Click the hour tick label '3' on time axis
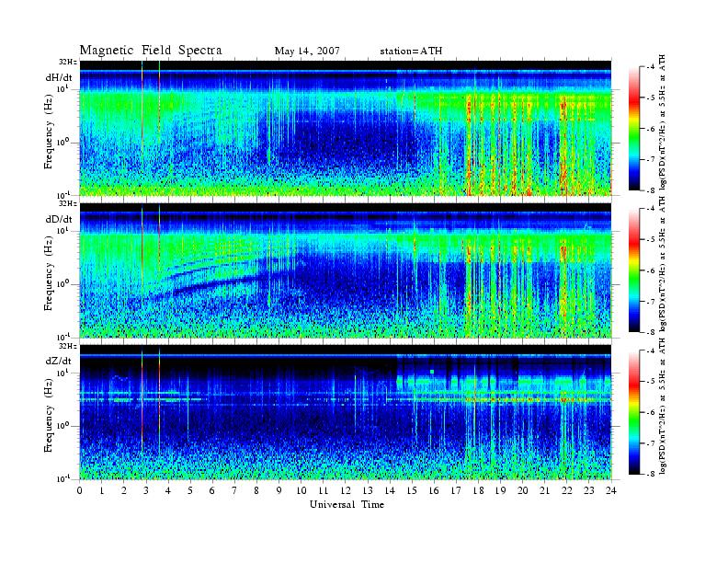 pyautogui.click(x=146, y=490)
